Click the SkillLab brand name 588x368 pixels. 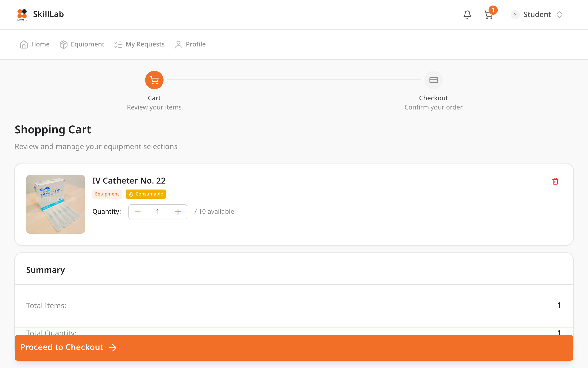48,14
